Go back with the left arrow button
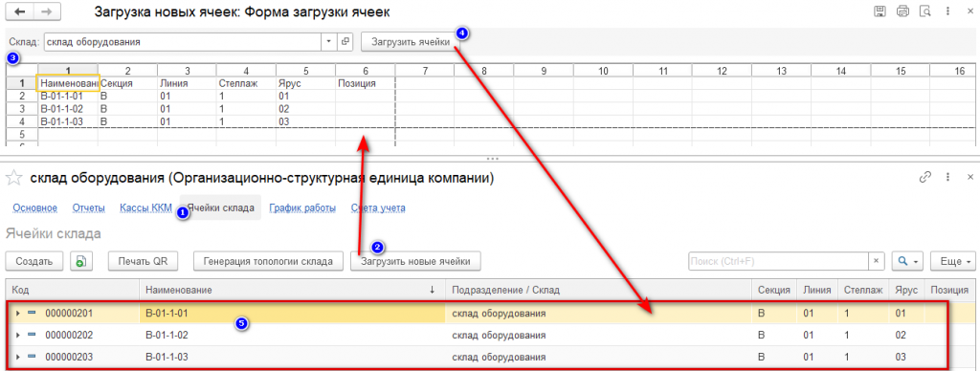This screenshot has height=371, width=980. coord(22,11)
